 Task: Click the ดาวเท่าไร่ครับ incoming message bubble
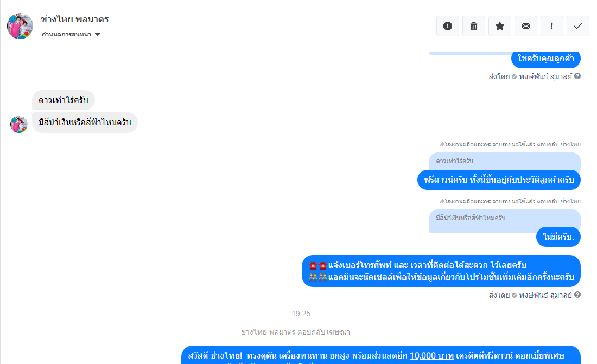63,100
